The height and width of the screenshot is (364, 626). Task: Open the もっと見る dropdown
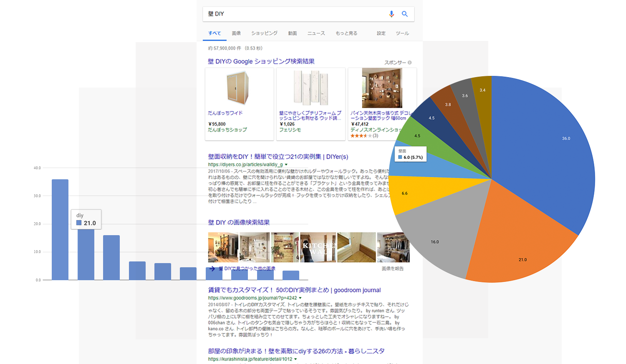[x=346, y=33]
